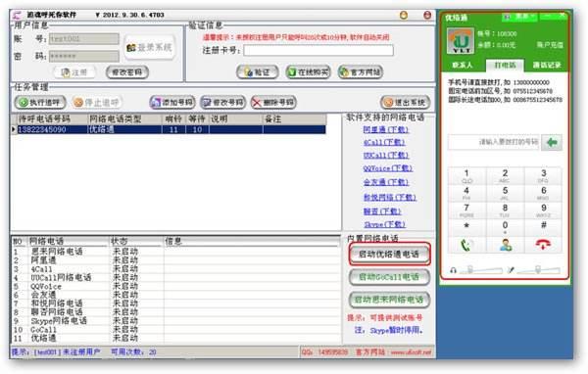The width and height of the screenshot is (588, 374).
Task: Open the Skype(下载) download link
Action: point(384,225)
